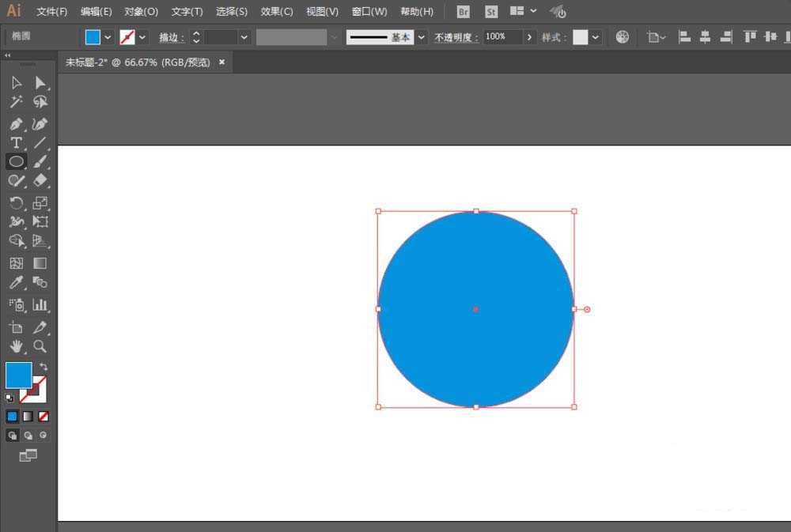791x532 pixels.
Task: Activate the Eyedropper tool
Action: click(16, 283)
